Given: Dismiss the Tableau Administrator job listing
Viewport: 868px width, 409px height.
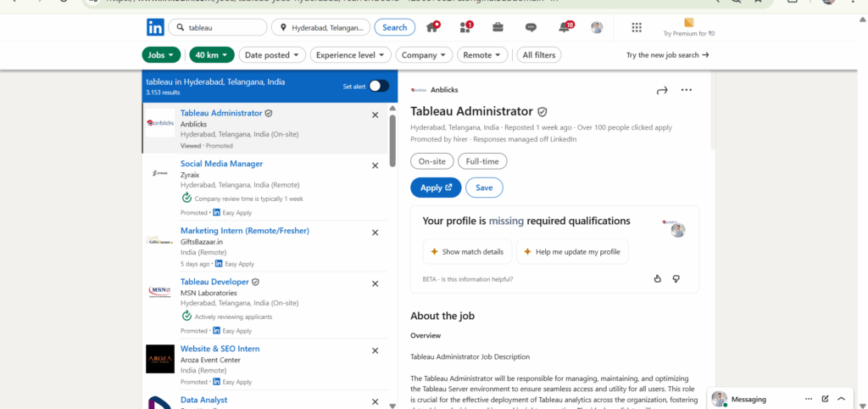Looking at the screenshot, I should [375, 115].
